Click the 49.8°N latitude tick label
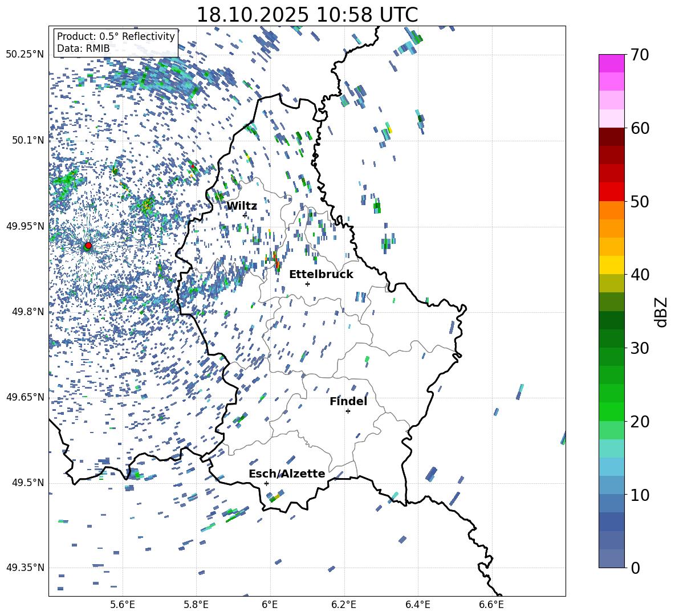 pyautogui.click(x=25, y=312)
